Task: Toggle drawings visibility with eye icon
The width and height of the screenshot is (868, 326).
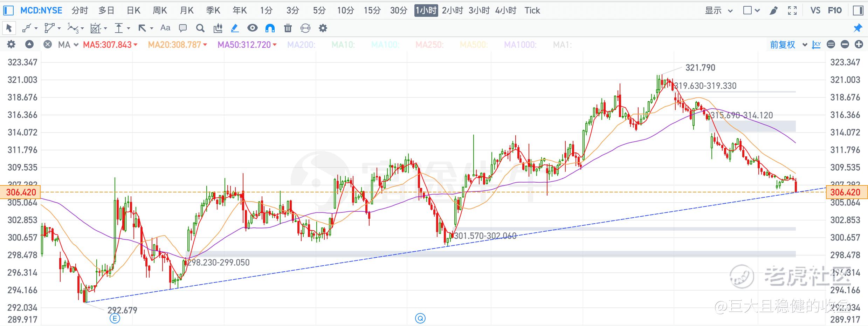Action: tap(253, 28)
